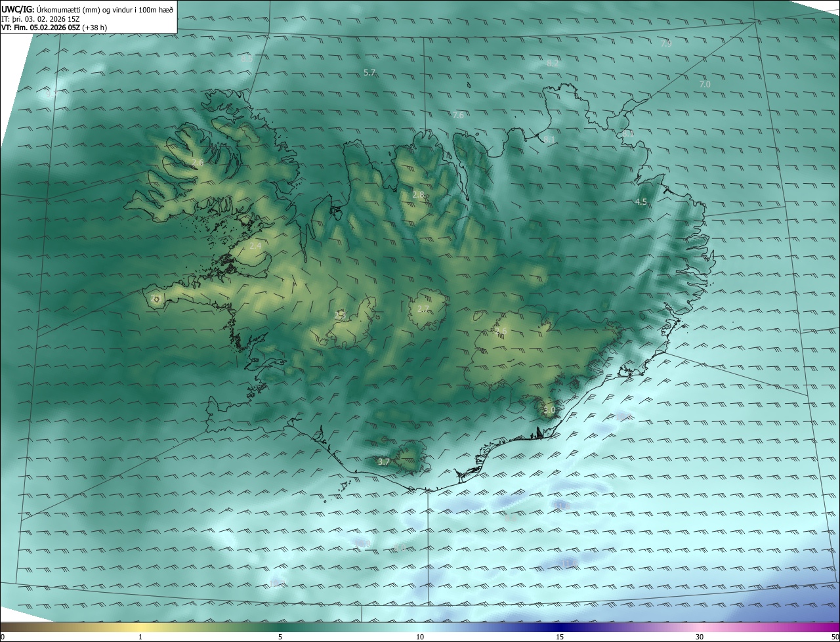Click the 11.6 value label in the southern sea

(568, 563)
